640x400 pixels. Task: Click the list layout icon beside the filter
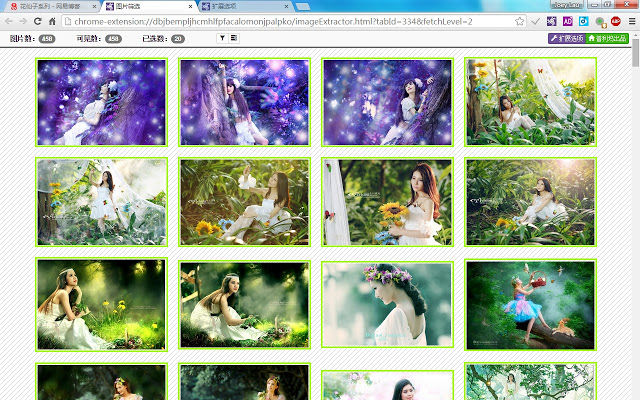click(234, 38)
